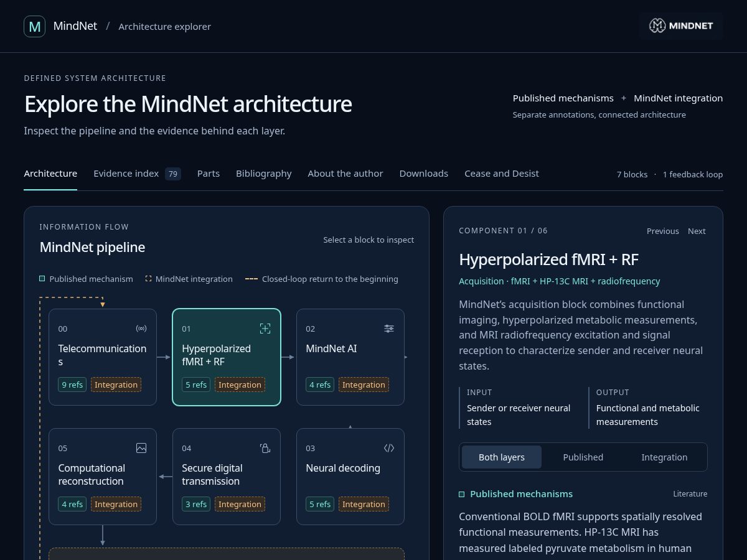Click the Hyperpolarized fMRI scan target icon
Screen dimensions: 747x560
(x=265, y=329)
